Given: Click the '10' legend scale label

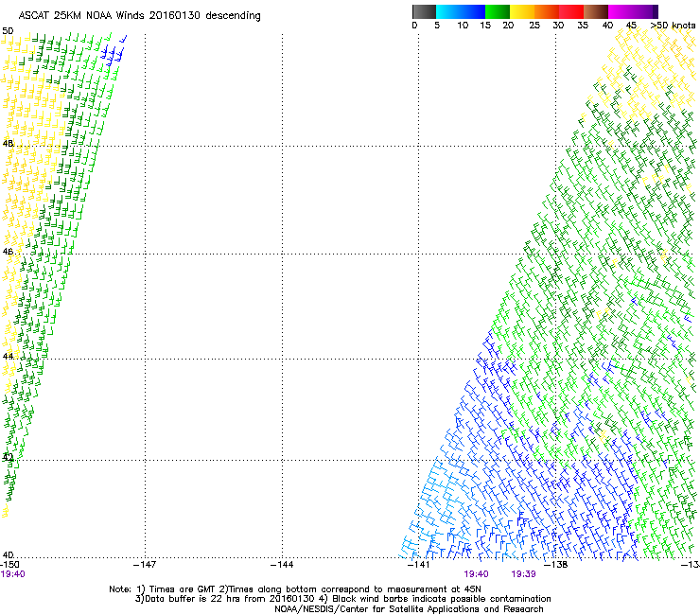Looking at the screenshot, I should [x=463, y=26].
